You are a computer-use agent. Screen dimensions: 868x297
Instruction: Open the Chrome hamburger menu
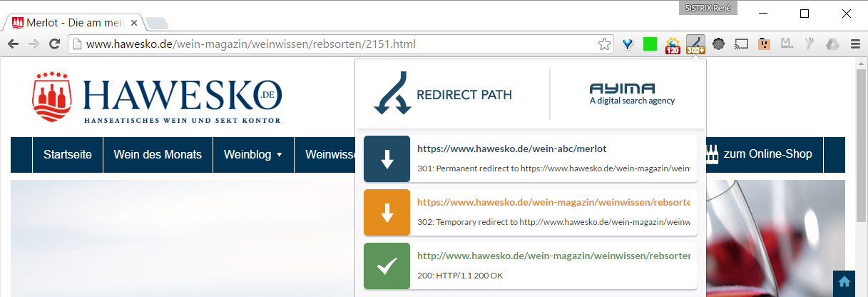[x=854, y=44]
